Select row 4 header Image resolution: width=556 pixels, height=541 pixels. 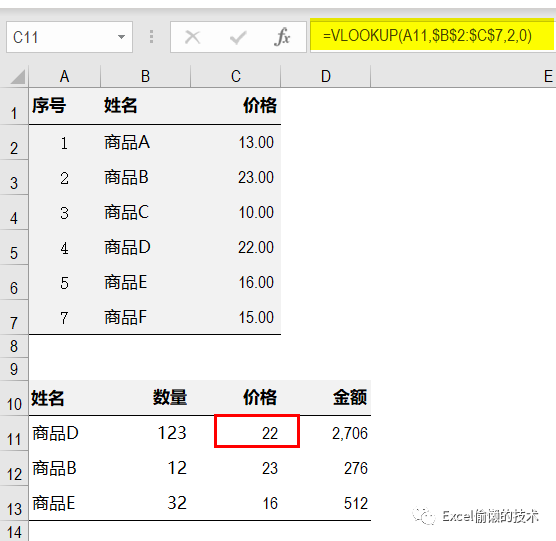coord(14,212)
